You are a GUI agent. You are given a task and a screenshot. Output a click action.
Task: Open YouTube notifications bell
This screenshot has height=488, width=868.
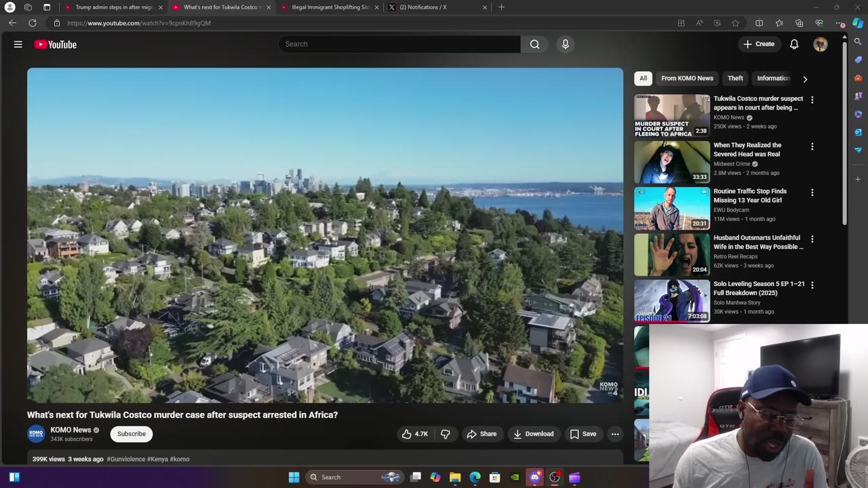pos(794,44)
